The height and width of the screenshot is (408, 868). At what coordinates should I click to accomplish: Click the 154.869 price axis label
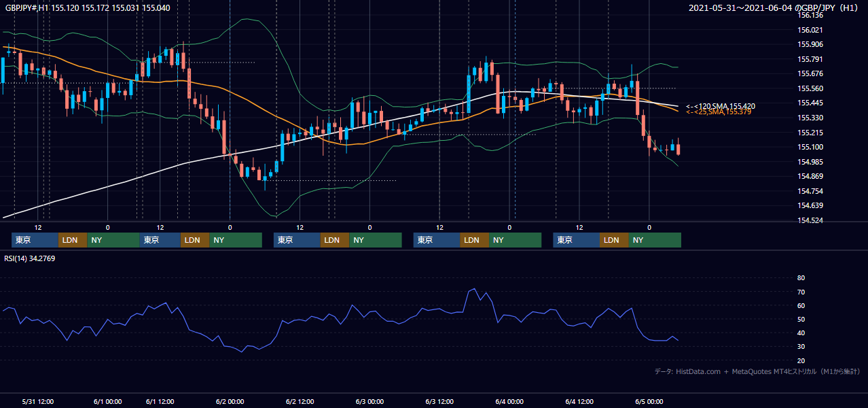click(x=810, y=176)
